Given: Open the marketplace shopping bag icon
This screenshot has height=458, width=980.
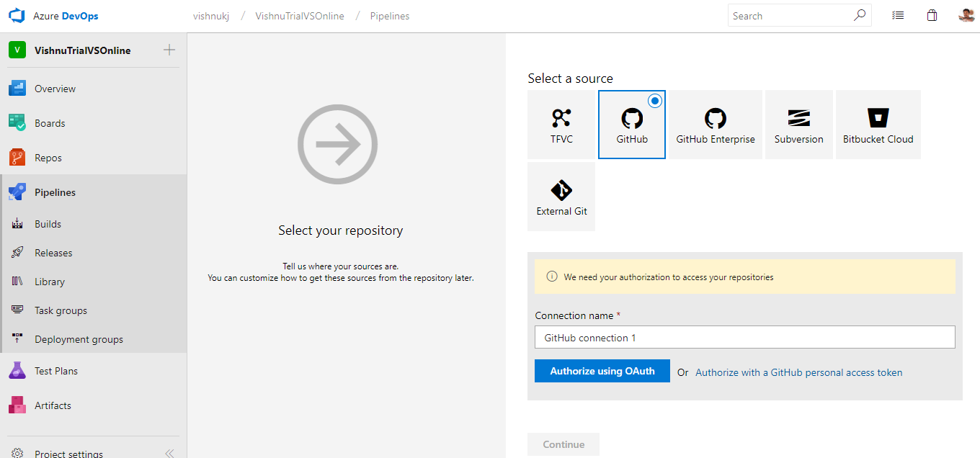Looking at the screenshot, I should (x=932, y=15).
